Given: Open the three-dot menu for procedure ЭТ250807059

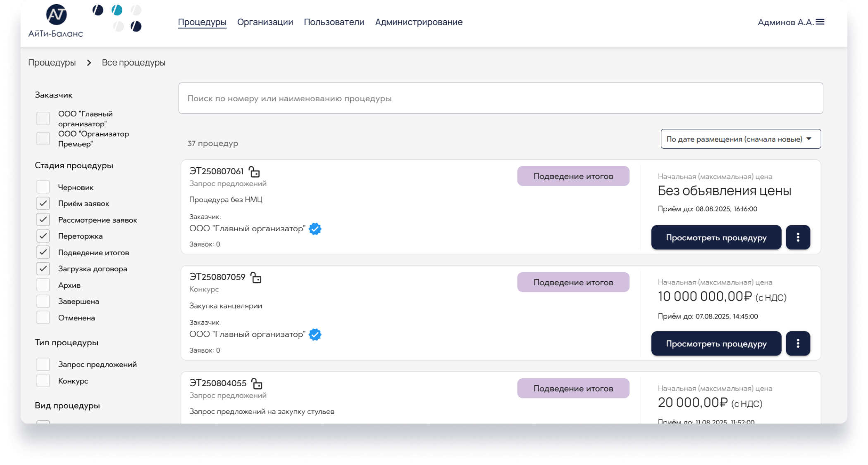Looking at the screenshot, I should (798, 344).
